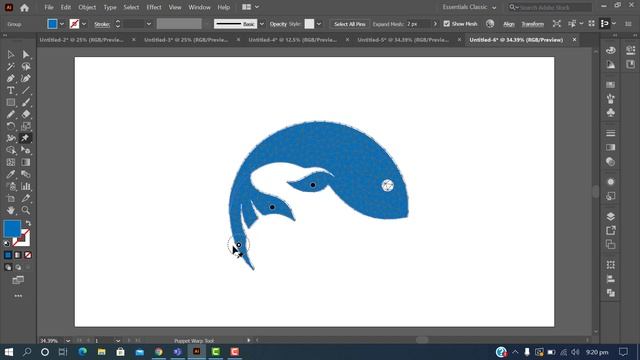Open the Basic brush definition dropdown

(x=262, y=24)
